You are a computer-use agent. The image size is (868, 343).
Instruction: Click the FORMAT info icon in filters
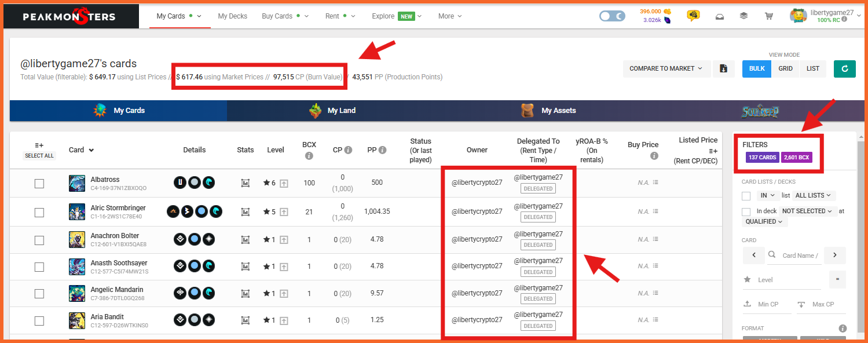(x=843, y=329)
